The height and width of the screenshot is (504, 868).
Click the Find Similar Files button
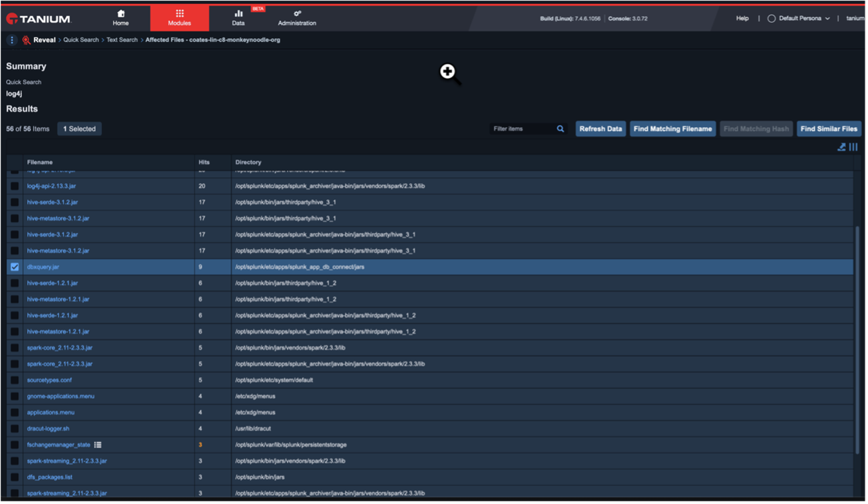click(829, 129)
